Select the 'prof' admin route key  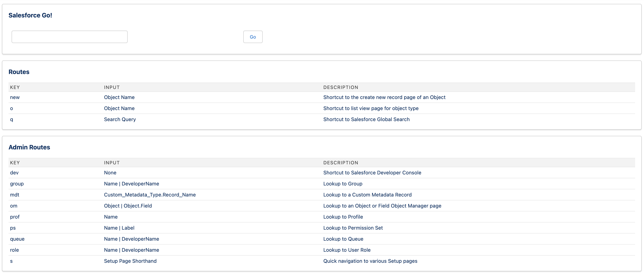click(15, 217)
